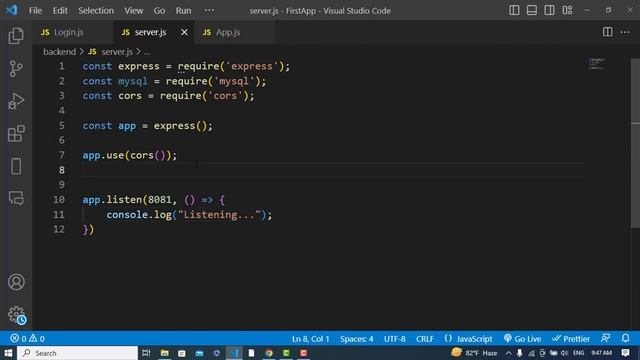
Task: Open the Windows Start button
Action: click(8, 353)
